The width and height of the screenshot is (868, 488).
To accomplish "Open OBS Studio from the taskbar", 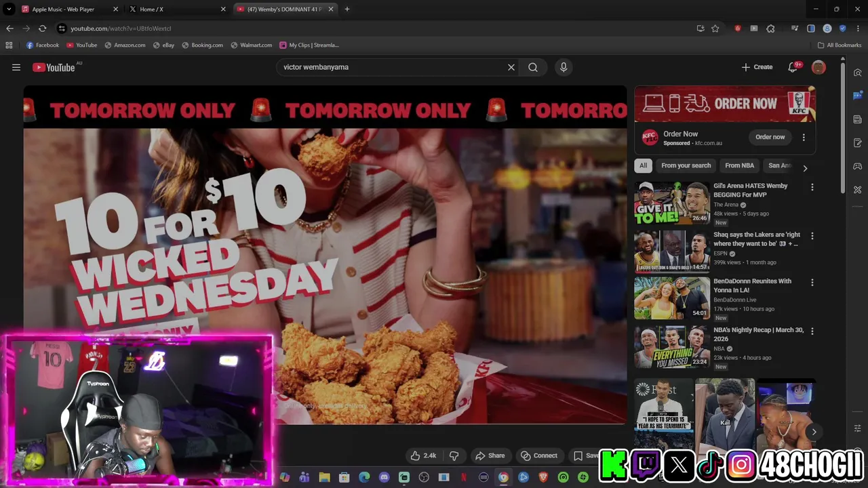I will click(424, 477).
